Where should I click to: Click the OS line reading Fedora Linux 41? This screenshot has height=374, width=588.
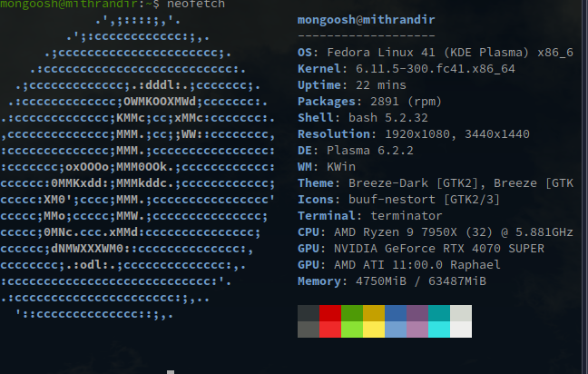coord(436,53)
